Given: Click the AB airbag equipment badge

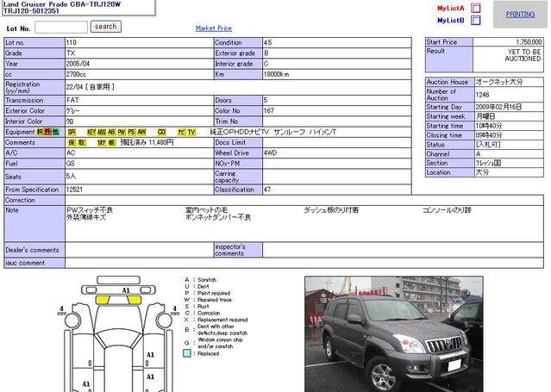Looking at the screenshot, I should [111, 132].
